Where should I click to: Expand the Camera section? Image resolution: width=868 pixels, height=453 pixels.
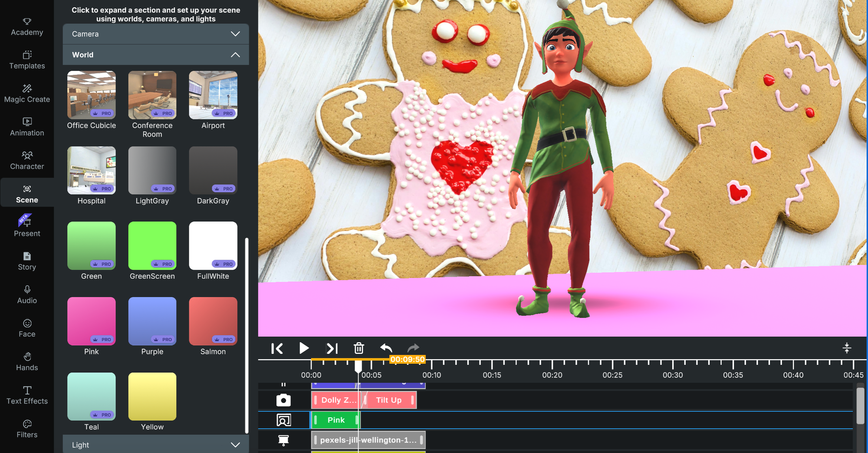coord(155,34)
